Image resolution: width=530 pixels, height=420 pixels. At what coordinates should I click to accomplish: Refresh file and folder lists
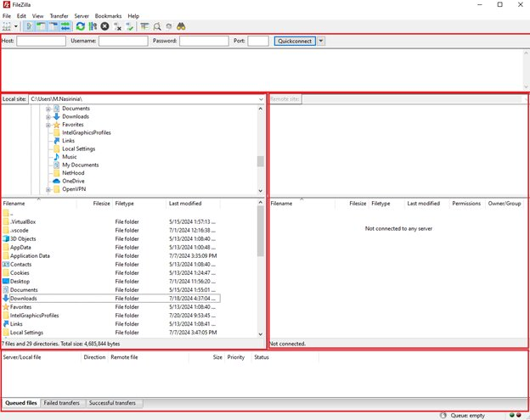click(81, 26)
